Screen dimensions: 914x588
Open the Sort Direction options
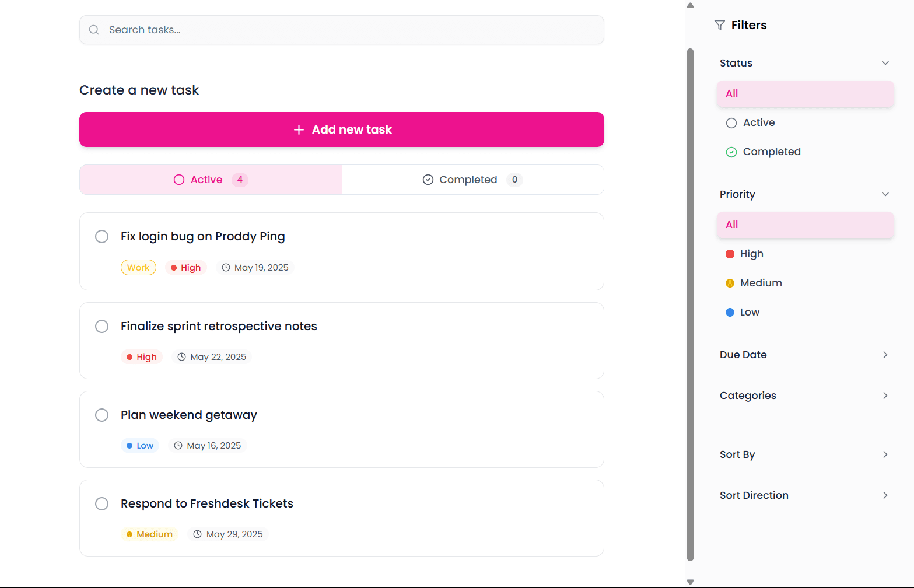coord(805,495)
